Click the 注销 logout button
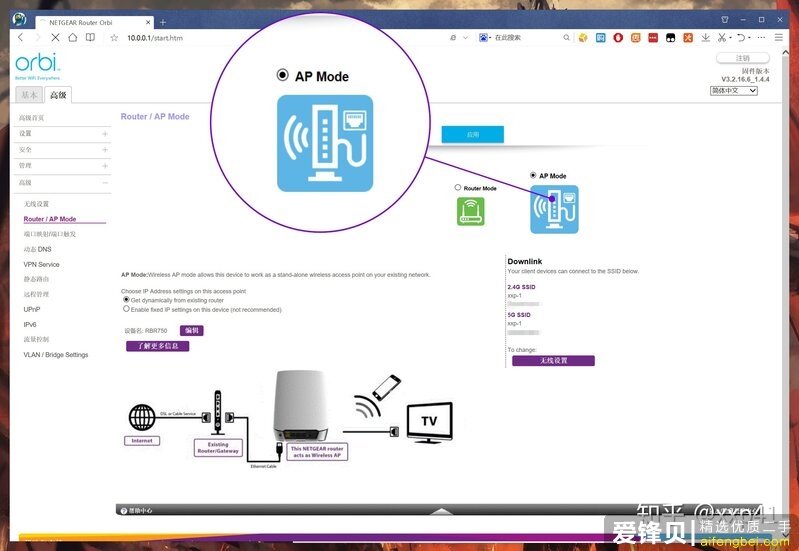The image size is (799, 551). (x=743, y=58)
